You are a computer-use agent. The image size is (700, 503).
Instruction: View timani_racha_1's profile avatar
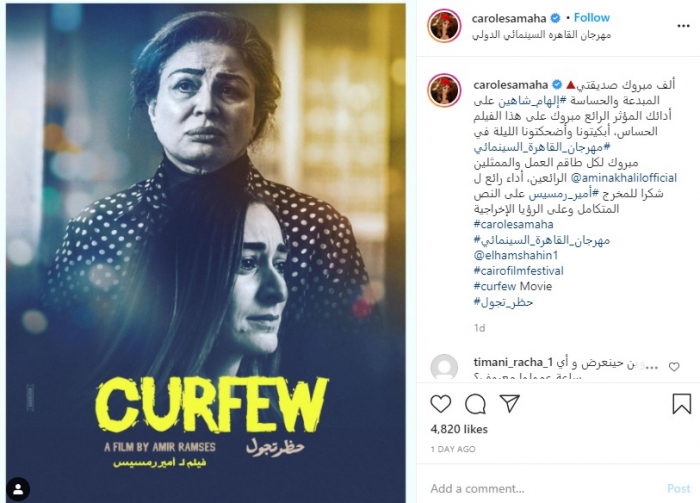444,367
